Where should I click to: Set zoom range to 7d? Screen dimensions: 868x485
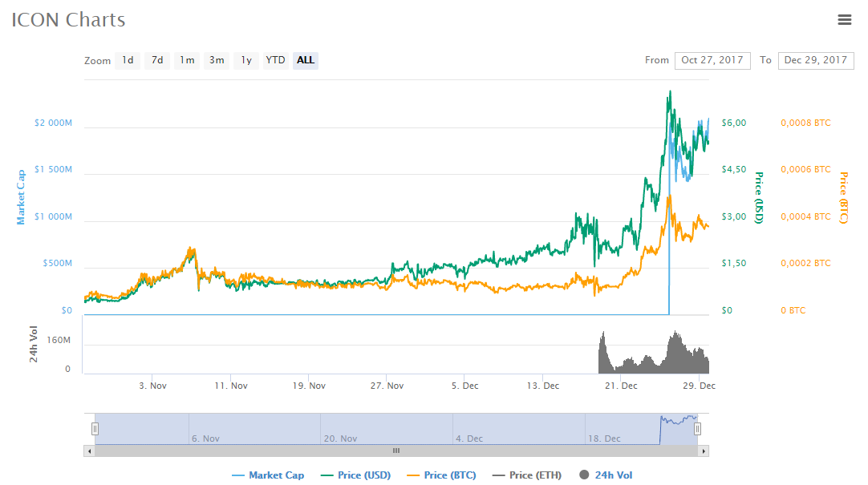(x=157, y=60)
